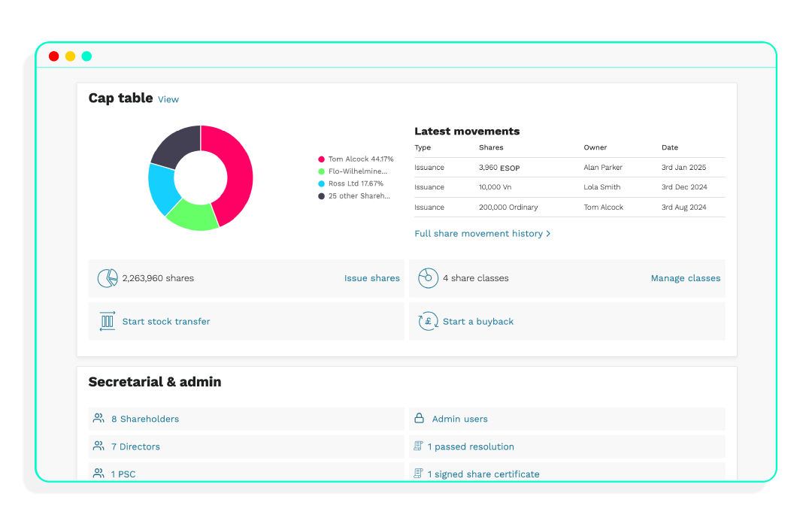Click the date '3rd Jan 2025'
Image resolution: width=812 pixels, height=524 pixels.
683,168
